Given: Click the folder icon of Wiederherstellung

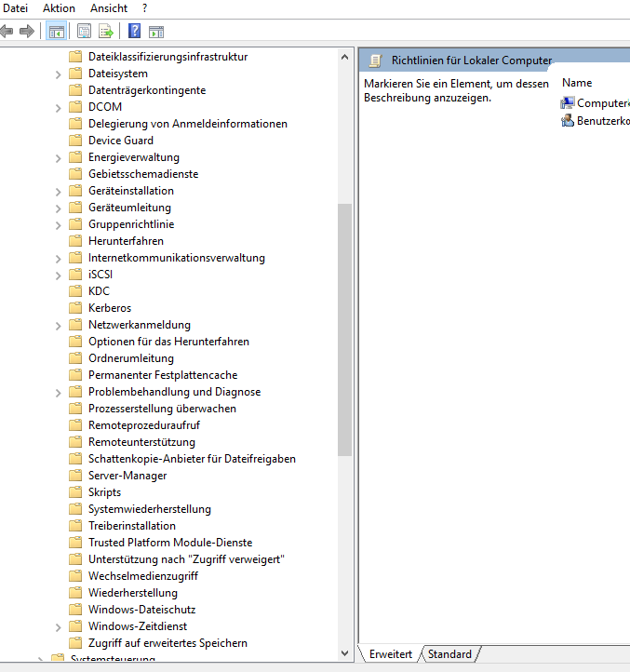Looking at the screenshot, I should coord(75,593).
